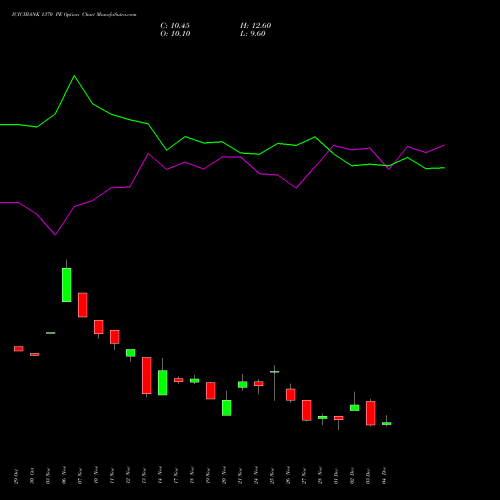The height and width of the screenshot is (500, 500).
Task: Click the "12 Nov" date axis label
Action: (x=128, y=476)
